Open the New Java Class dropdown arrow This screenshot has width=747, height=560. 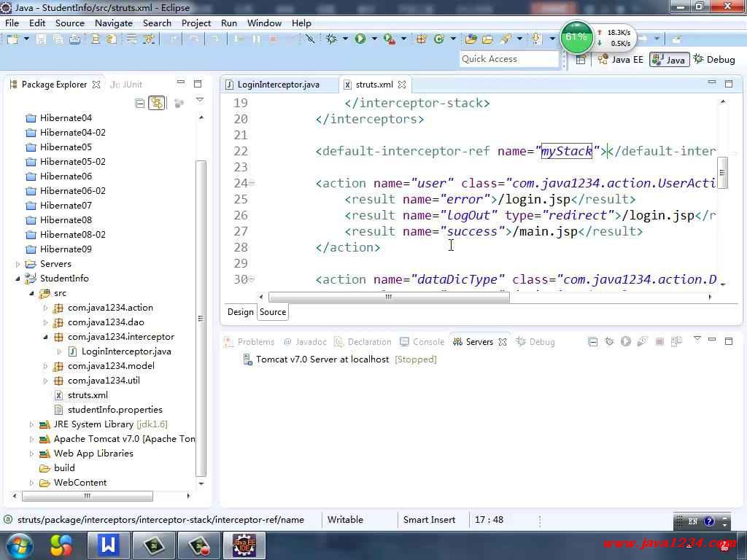[452, 39]
